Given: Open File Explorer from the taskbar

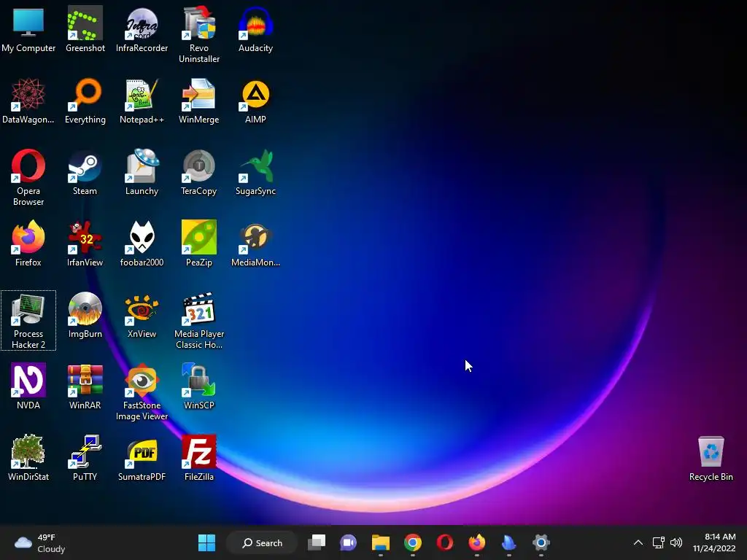Looking at the screenshot, I should [x=381, y=542].
